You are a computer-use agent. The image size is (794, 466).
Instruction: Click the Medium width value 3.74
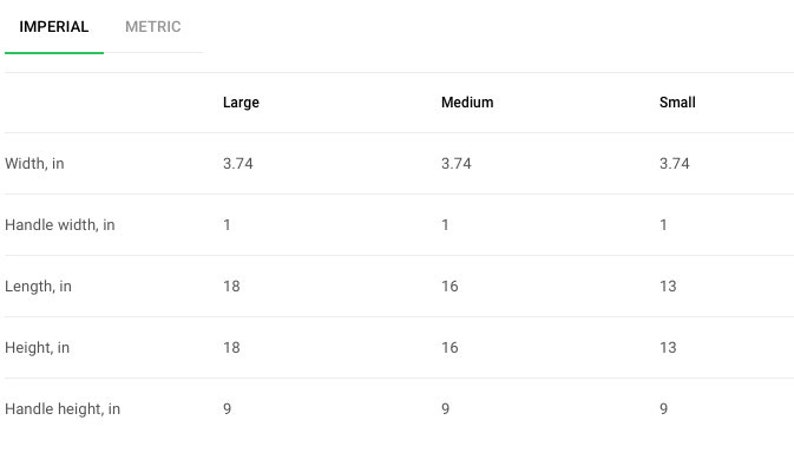pyautogui.click(x=456, y=164)
